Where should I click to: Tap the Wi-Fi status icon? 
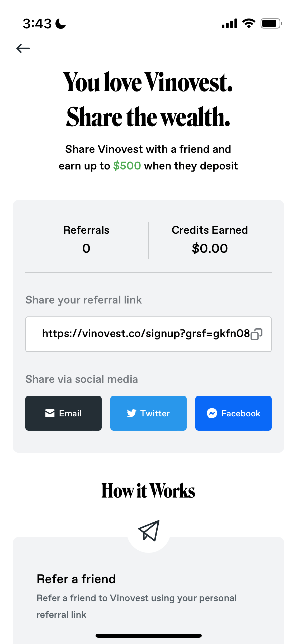click(249, 24)
